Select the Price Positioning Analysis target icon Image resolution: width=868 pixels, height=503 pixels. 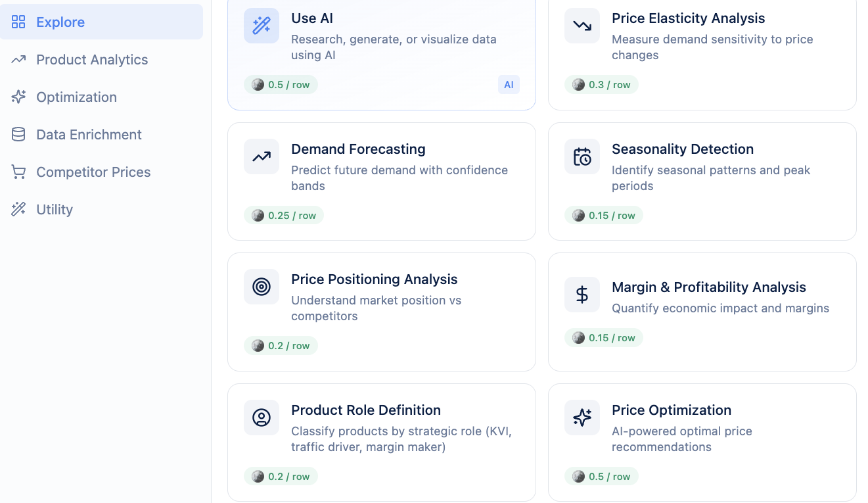click(261, 287)
